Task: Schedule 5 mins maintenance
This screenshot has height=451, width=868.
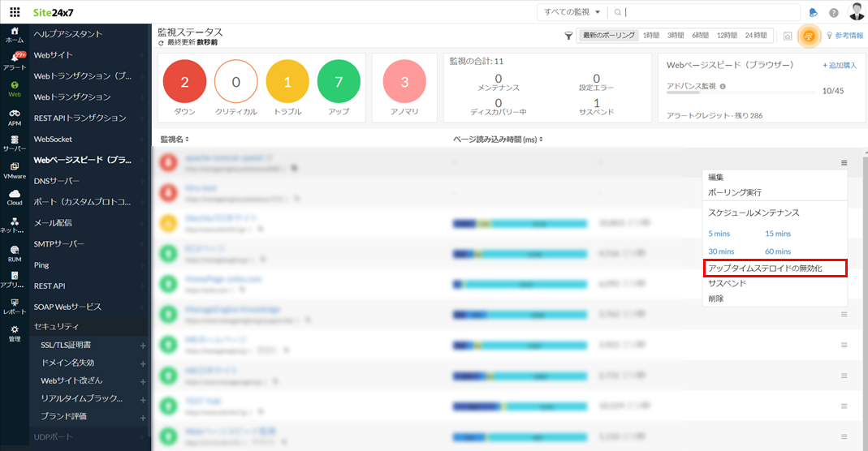Action: [719, 234]
